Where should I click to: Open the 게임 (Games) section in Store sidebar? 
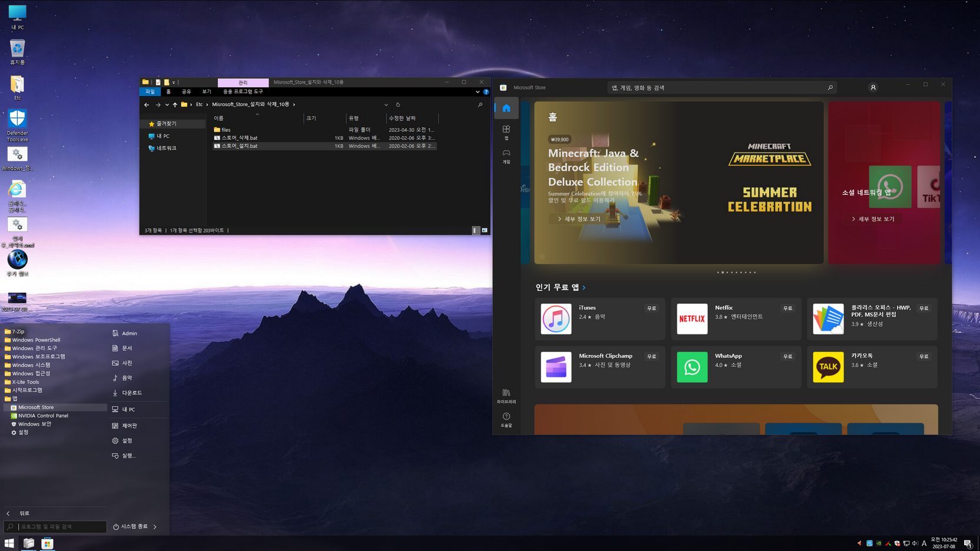click(x=506, y=156)
